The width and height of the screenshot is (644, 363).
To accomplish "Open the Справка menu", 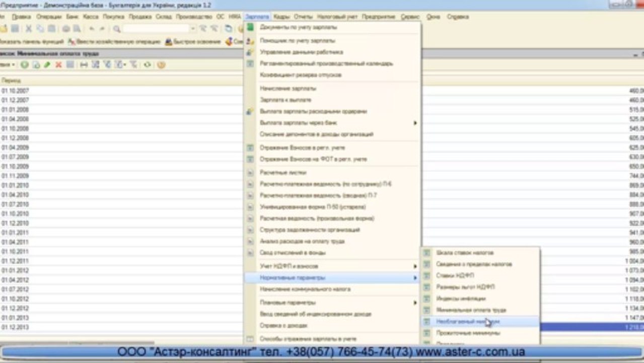I will coord(458,17).
